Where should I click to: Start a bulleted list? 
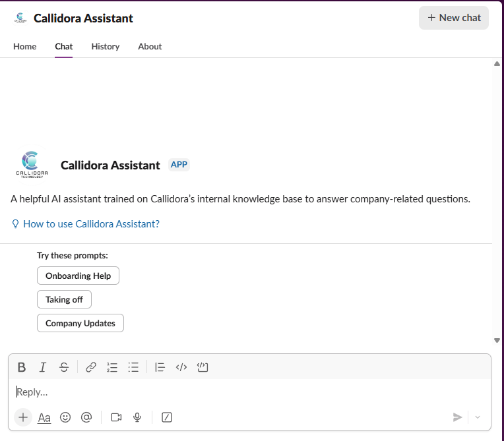[133, 367]
